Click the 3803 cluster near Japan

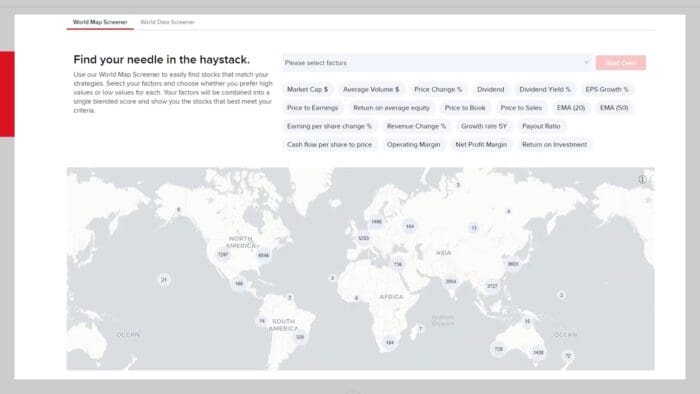coord(513,264)
